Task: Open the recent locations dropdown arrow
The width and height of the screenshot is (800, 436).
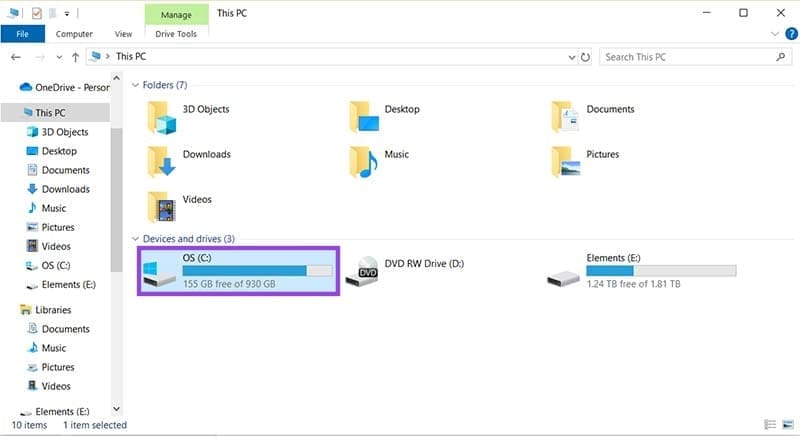Action: pyautogui.click(x=58, y=57)
